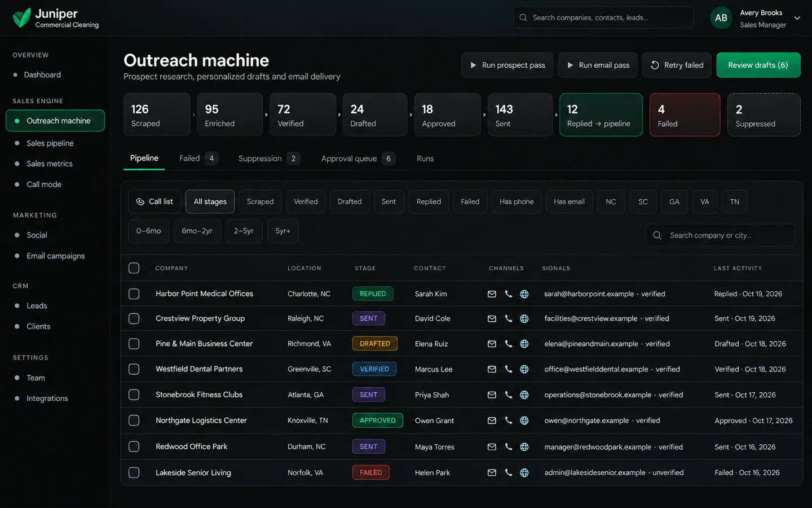Select the Has phone filter chip
812x508 pixels.
point(517,202)
